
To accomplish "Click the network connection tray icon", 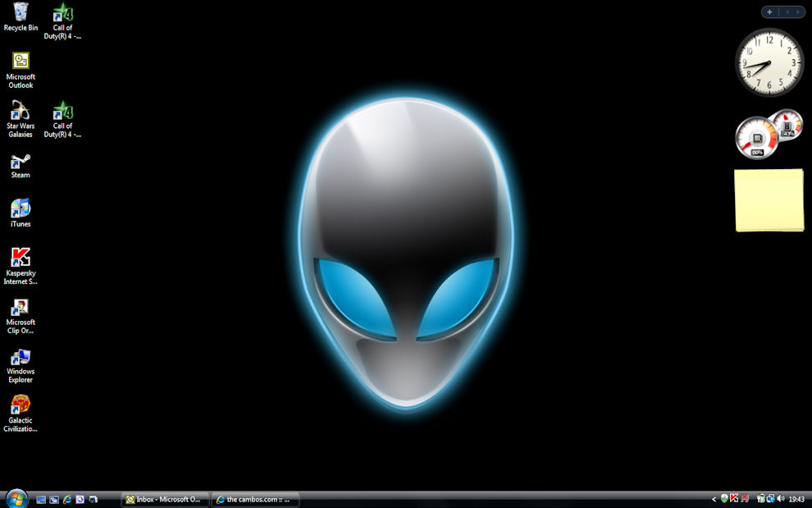I will 770,499.
